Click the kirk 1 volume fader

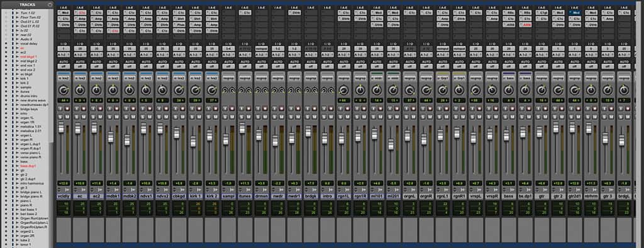pyautogui.click(x=193, y=142)
